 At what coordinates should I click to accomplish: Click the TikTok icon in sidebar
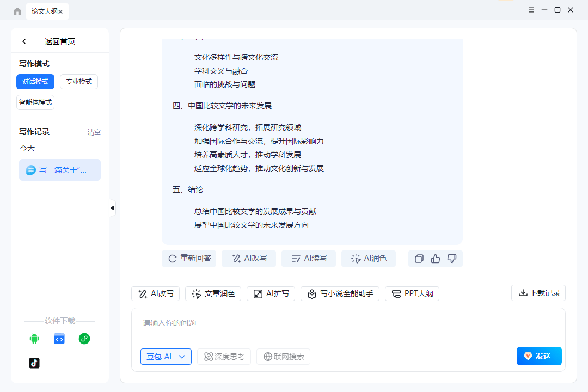(34, 363)
